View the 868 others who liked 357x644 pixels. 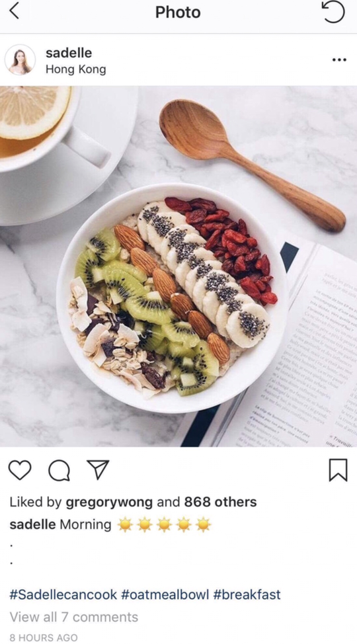pyautogui.click(x=220, y=502)
